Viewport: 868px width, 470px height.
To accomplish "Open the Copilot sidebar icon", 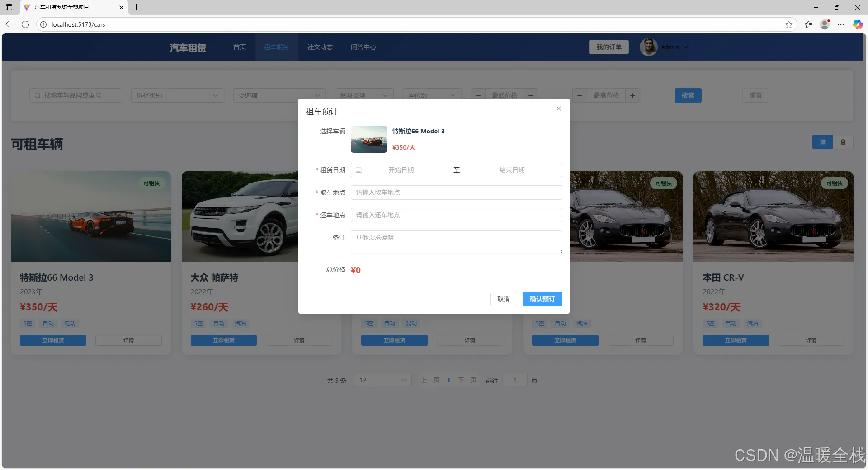I will click(858, 24).
